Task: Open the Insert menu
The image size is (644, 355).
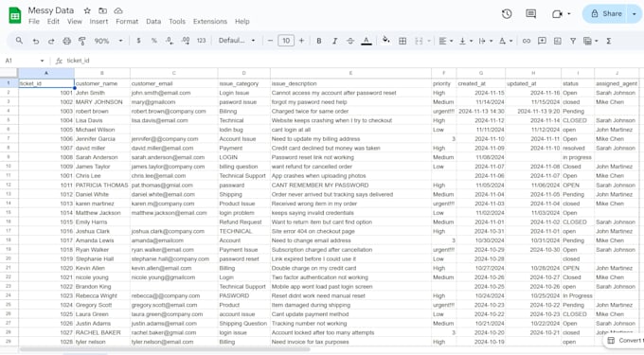Action: (98, 22)
